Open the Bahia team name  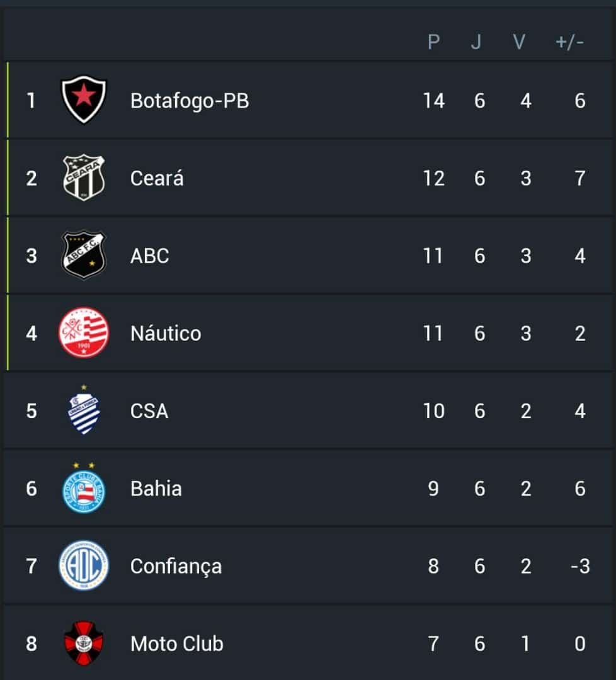click(x=156, y=489)
